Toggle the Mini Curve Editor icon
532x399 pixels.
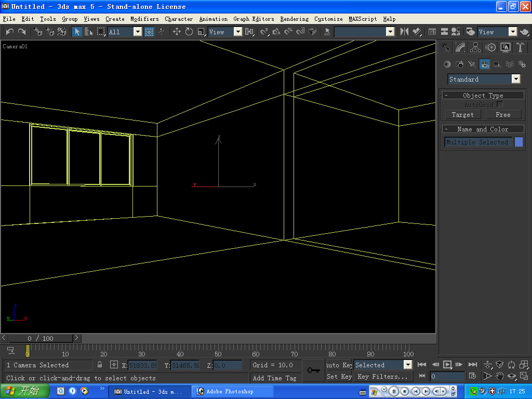(x=10, y=351)
